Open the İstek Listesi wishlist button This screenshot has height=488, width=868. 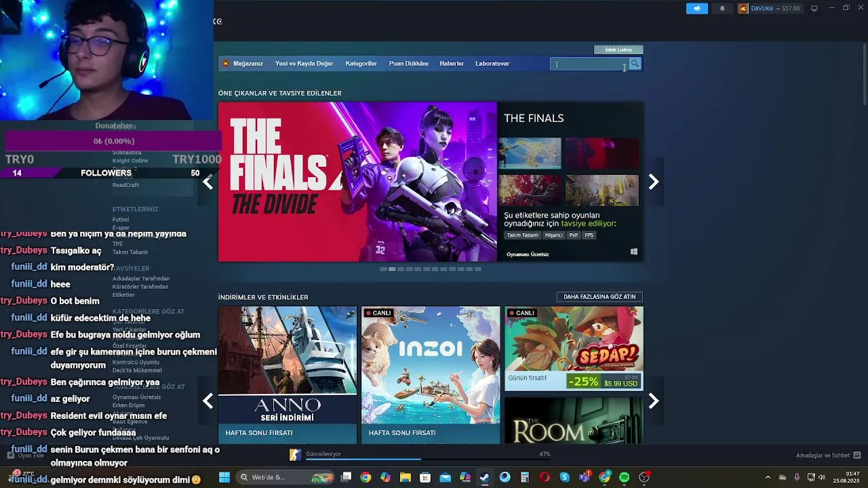tap(618, 49)
